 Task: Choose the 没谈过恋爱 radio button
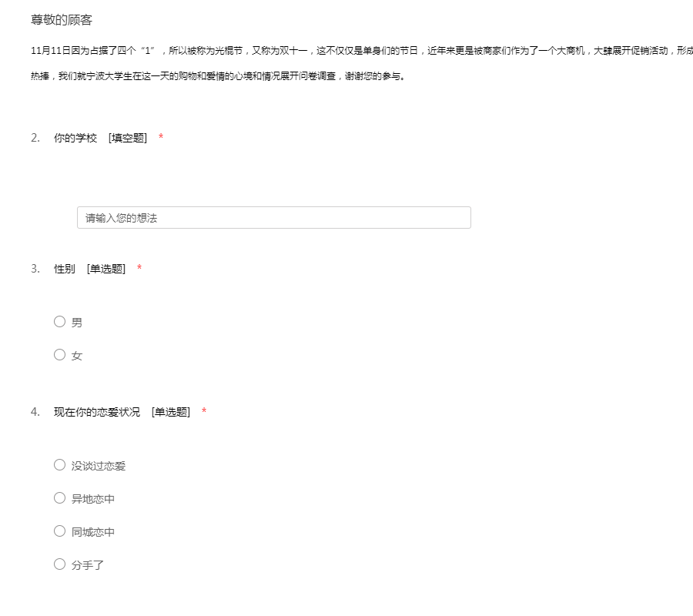pyautogui.click(x=59, y=465)
